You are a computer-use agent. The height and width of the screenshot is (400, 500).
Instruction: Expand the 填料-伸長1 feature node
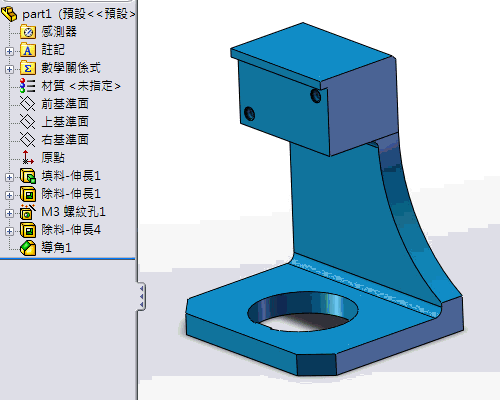click(9, 177)
